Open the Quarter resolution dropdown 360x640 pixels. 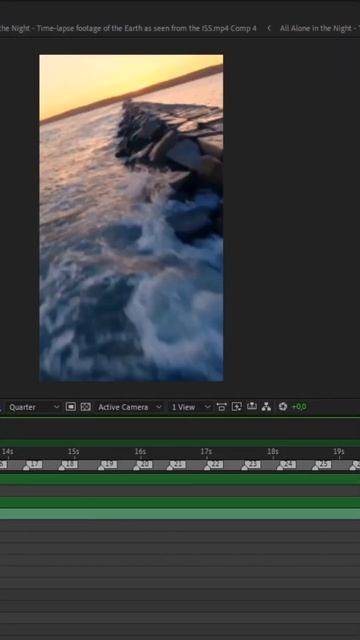[33, 407]
